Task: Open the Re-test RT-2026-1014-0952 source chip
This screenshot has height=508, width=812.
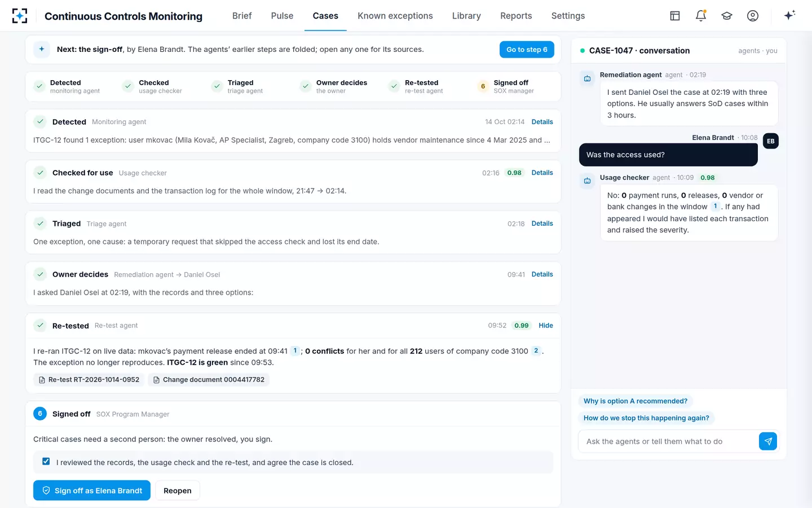Action: point(89,380)
